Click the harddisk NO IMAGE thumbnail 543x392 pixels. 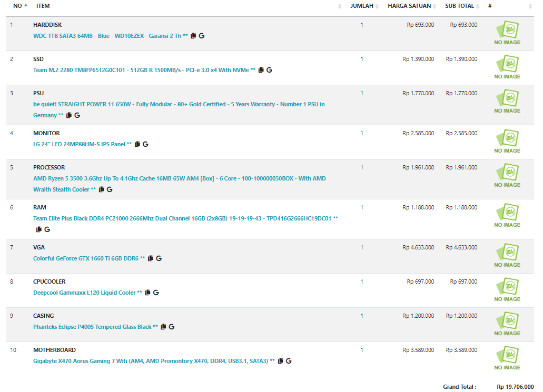[507, 33]
